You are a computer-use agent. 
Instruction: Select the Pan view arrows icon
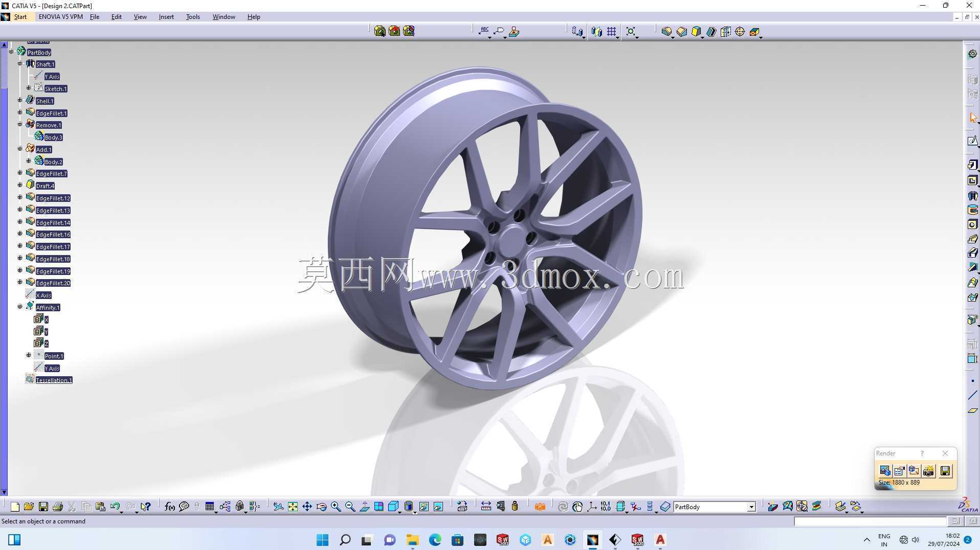307,507
